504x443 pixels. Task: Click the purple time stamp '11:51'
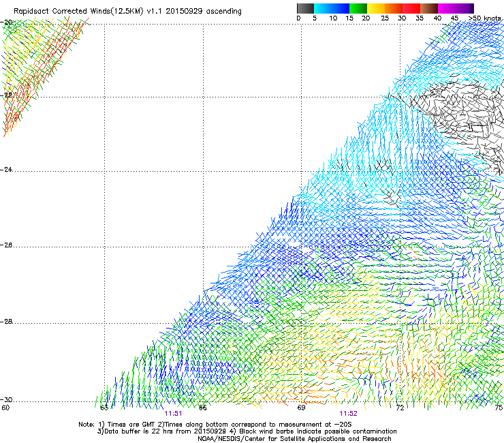coord(173,414)
